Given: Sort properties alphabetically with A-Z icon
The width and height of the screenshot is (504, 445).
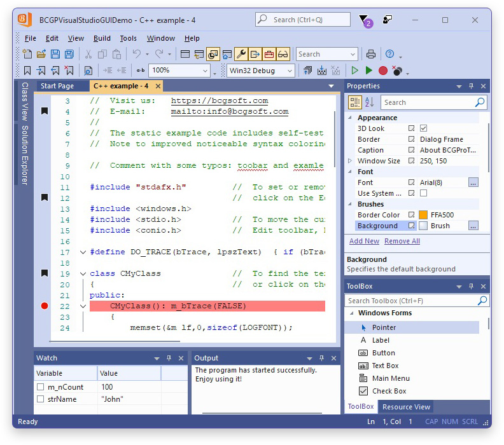Looking at the screenshot, I should click(x=370, y=102).
